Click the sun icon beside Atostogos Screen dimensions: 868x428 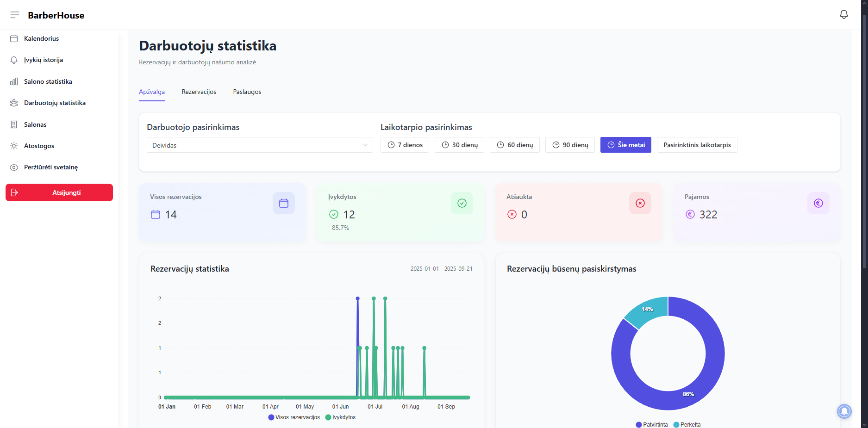pos(14,146)
